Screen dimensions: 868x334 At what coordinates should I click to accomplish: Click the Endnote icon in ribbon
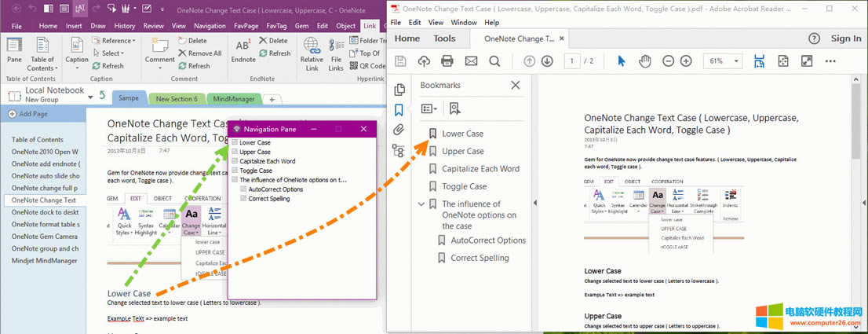tap(243, 52)
